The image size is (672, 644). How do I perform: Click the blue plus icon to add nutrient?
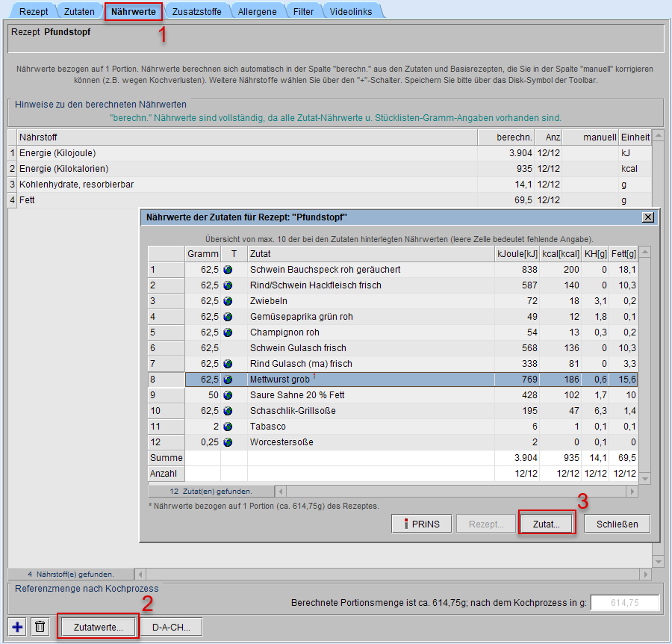tap(19, 627)
